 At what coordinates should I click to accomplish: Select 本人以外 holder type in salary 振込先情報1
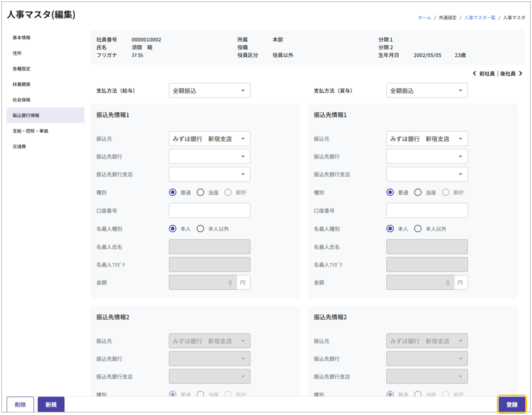[201, 228]
